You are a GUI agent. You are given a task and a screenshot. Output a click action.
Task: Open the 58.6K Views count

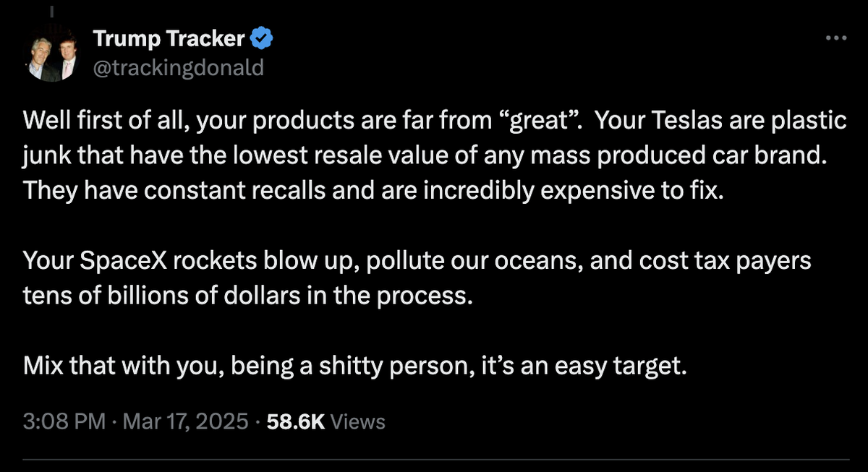point(325,421)
